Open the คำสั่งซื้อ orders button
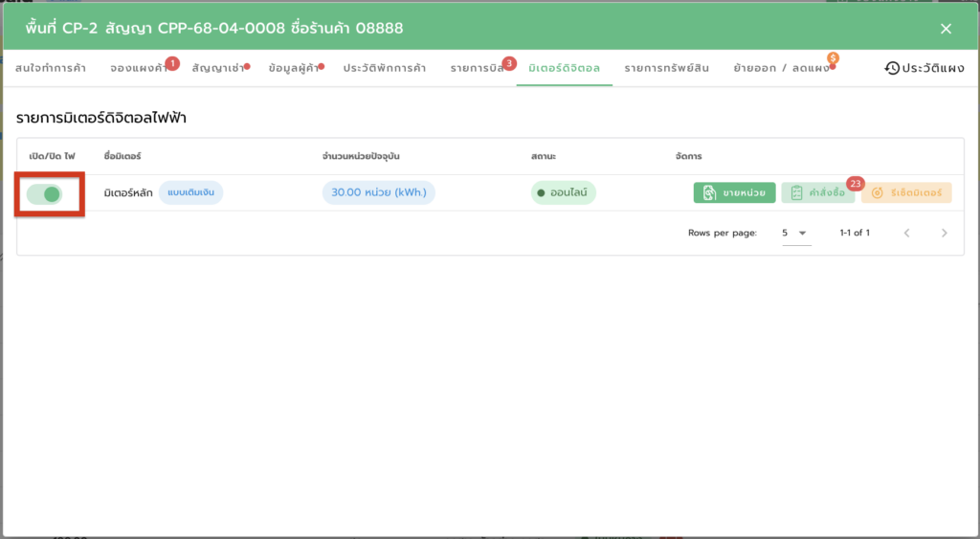The height and width of the screenshot is (539, 980). [x=817, y=193]
